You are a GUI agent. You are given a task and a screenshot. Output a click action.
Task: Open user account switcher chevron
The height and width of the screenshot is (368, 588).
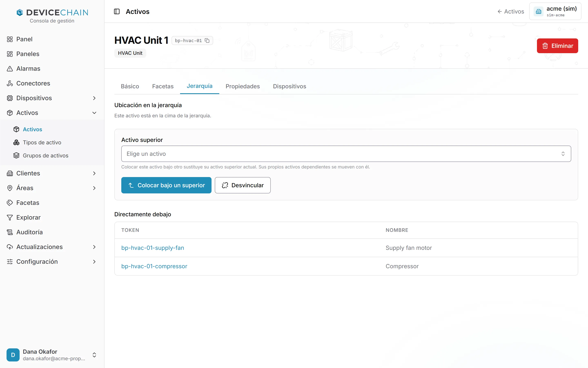pos(95,355)
